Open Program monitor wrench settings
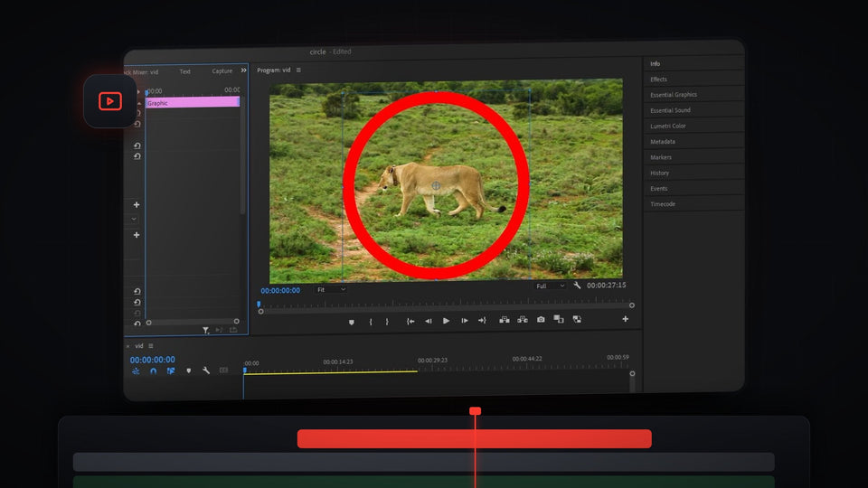The image size is (868, 488). (578, 286)
